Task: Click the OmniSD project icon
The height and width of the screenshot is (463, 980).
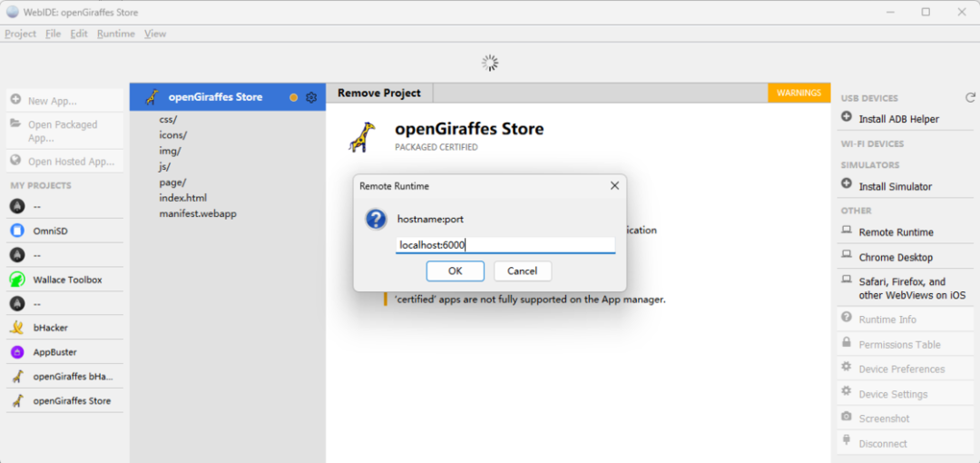Action: [x=17, y=231]
